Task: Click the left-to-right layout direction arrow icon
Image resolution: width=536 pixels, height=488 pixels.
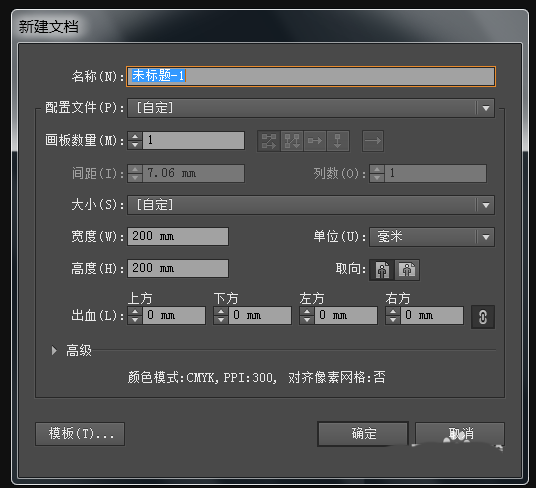Action: [x=373, y=140]
